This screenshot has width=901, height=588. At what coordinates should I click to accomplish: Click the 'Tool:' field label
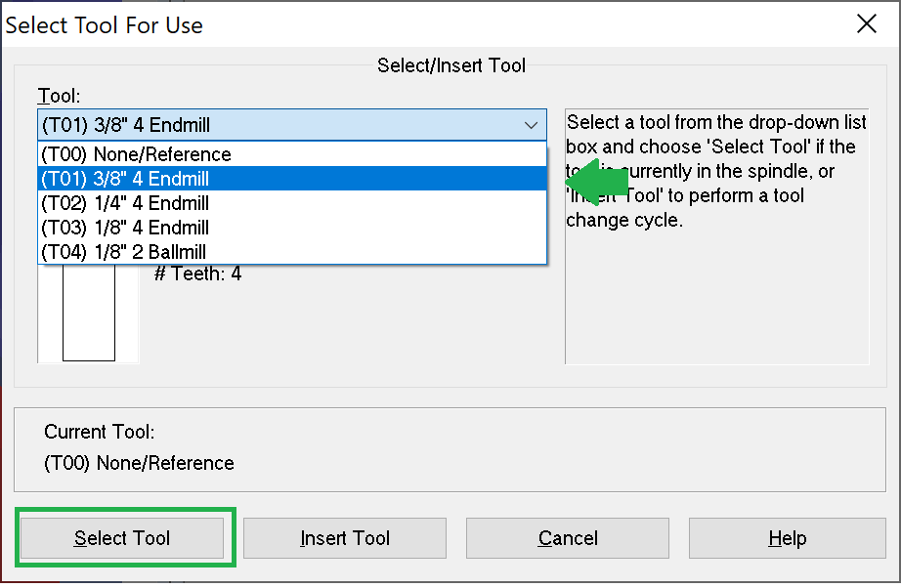pos(59,96)
